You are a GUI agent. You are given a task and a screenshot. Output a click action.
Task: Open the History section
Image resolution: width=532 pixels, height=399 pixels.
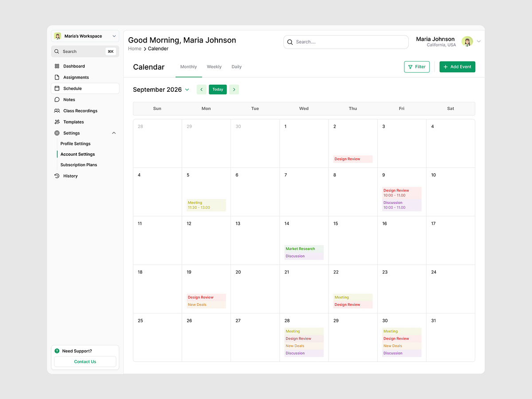coord(71,176)
